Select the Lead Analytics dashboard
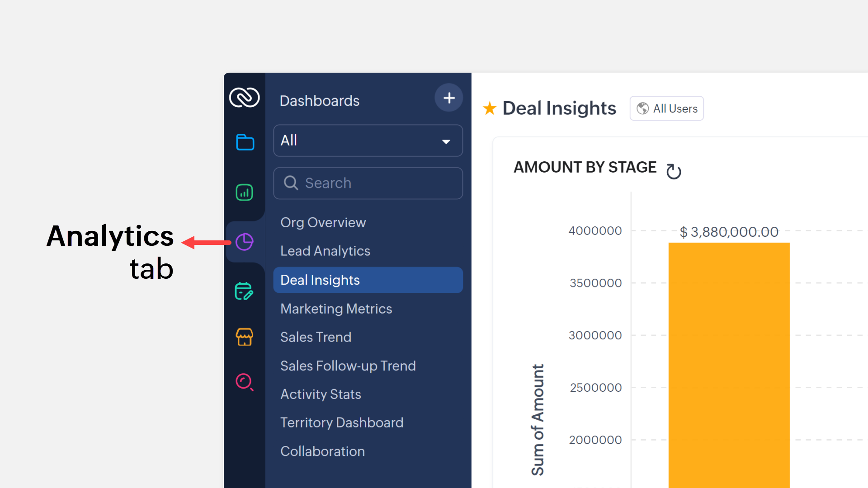This screenshot has height=488, width=868. pyautogui.click(x=325, y=251)
